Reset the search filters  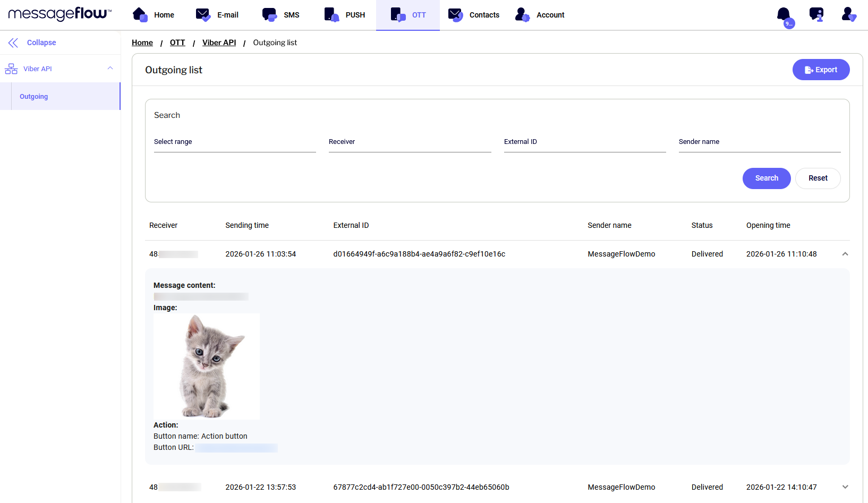(818, 178)
